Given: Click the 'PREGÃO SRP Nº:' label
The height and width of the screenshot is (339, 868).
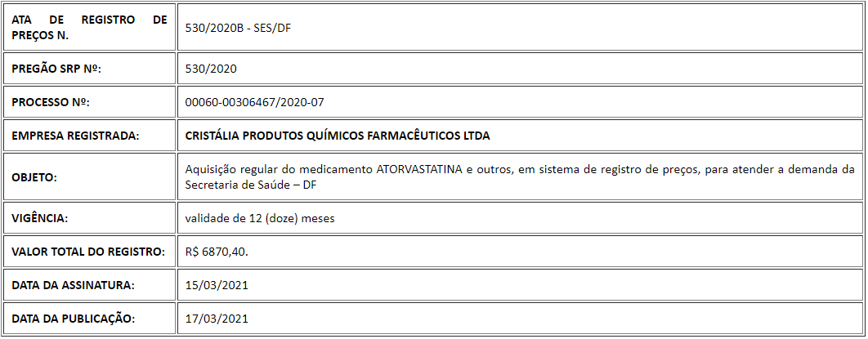Looking at the screenshot, I should 56,69.
